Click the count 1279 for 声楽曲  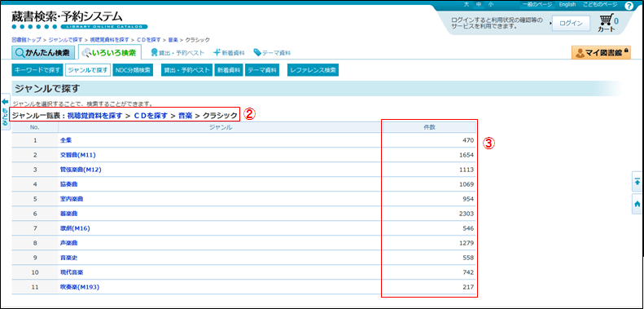click(x=467, y=243)
